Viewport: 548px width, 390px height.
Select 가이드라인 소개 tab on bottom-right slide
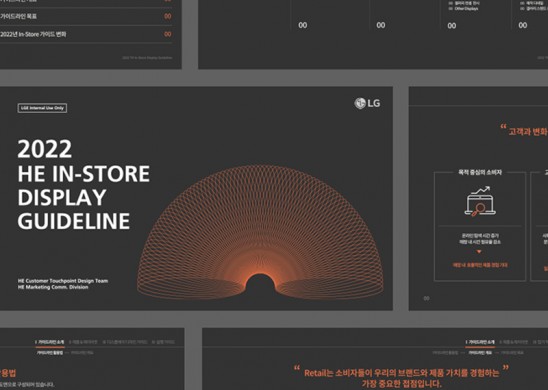point(480,342)
